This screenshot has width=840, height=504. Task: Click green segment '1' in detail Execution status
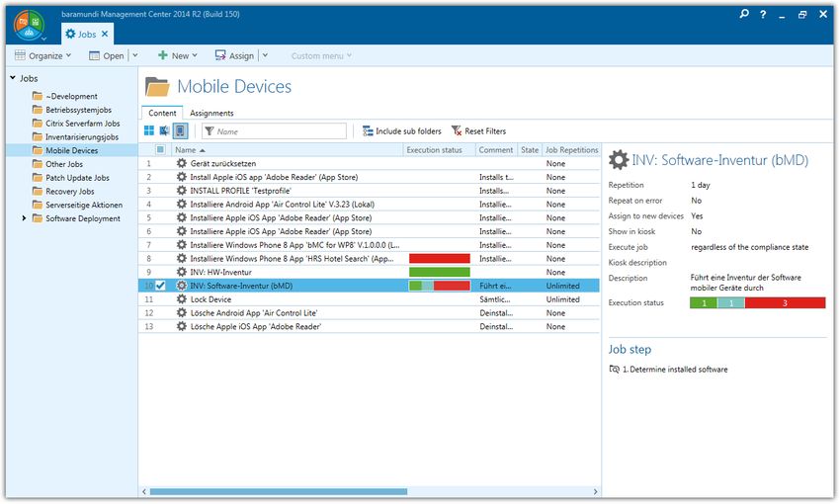point(703,303)
